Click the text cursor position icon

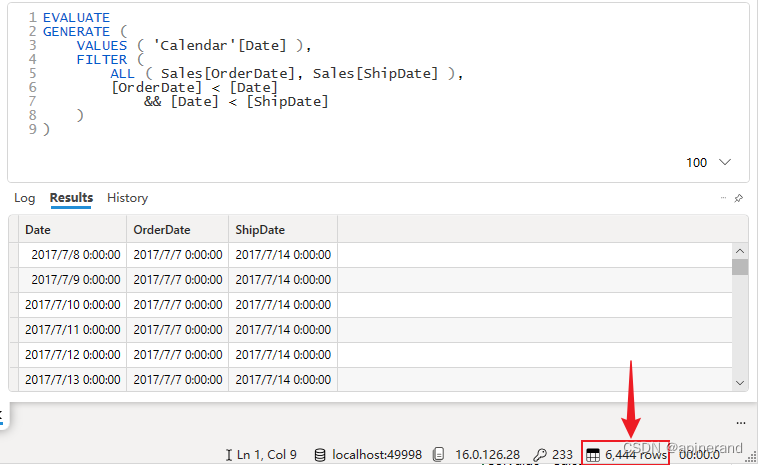(x=229, y=455)
